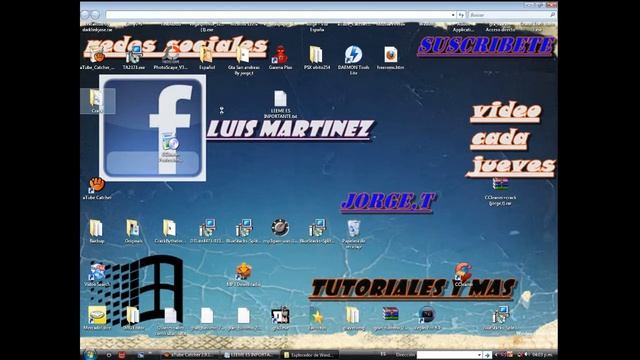Click the taskbar address go arrow button

(x=487, y=355)
